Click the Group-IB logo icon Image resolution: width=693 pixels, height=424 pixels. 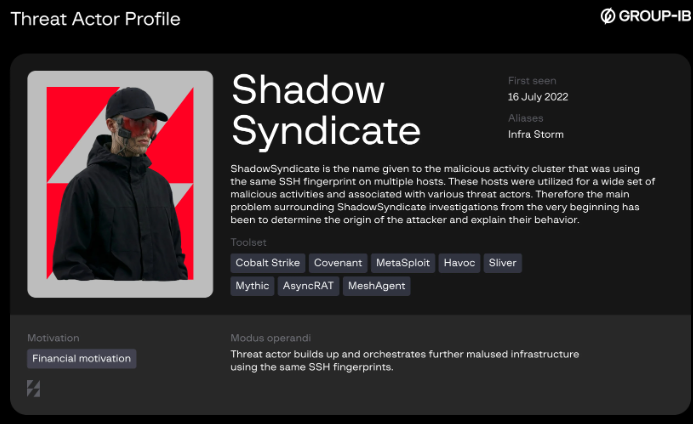(607, 16)
